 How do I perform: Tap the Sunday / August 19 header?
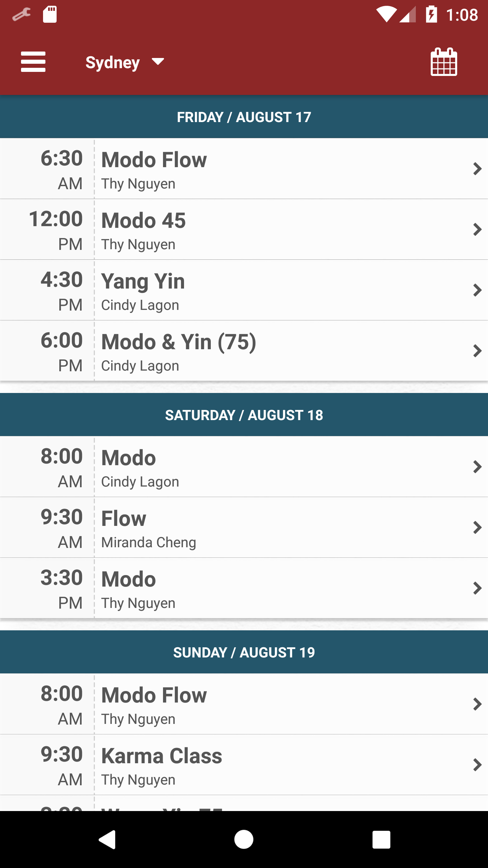(244, 652)
